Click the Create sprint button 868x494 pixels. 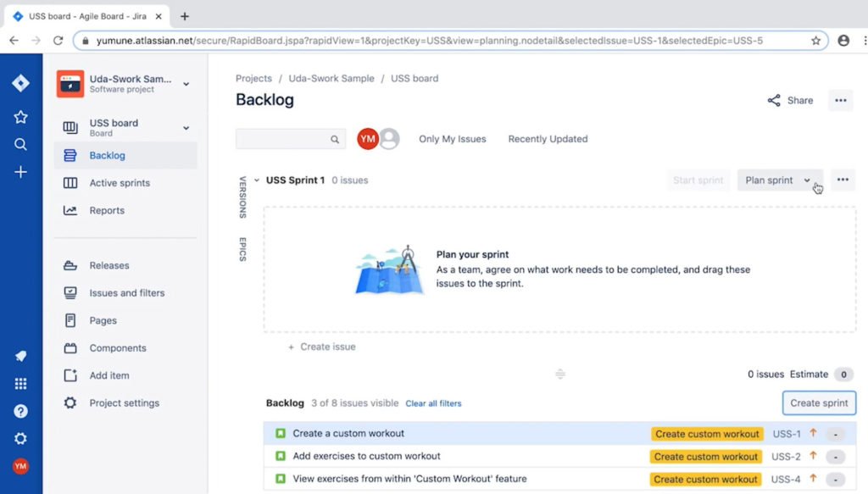pos(819,403)
